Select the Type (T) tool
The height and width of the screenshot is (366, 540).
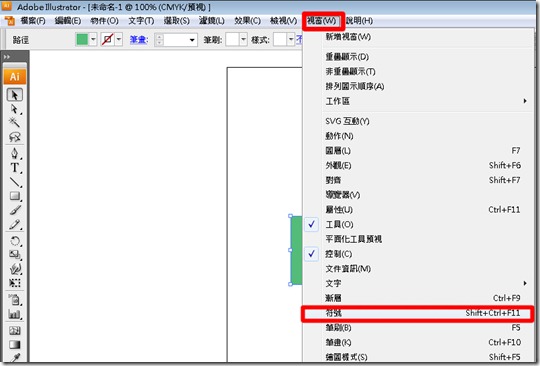click(x=15, y=168)
